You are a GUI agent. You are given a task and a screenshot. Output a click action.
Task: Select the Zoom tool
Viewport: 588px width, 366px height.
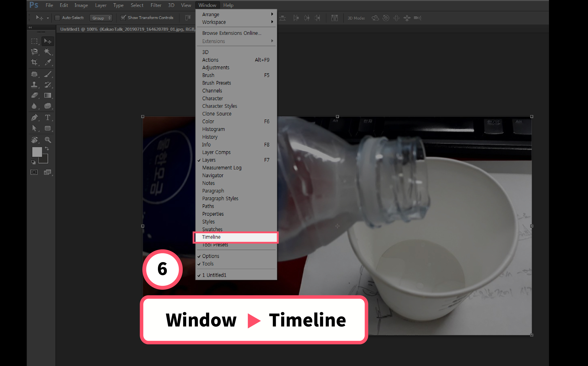coord(47,140)
